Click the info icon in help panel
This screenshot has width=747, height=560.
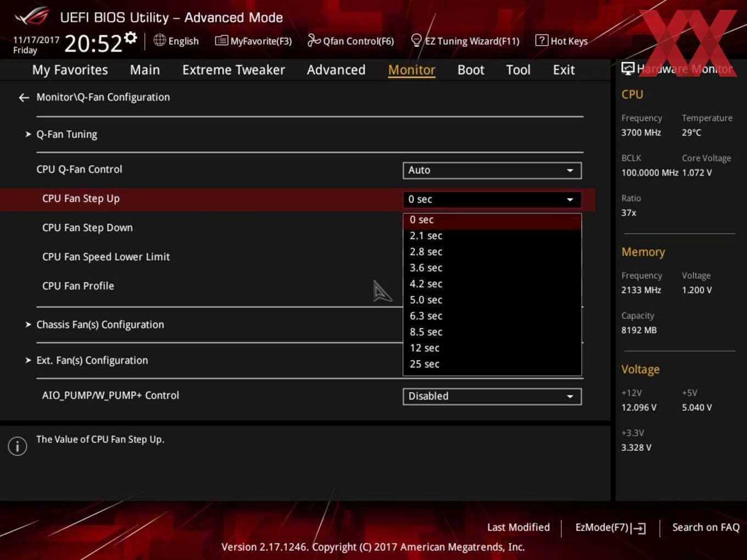18,446
